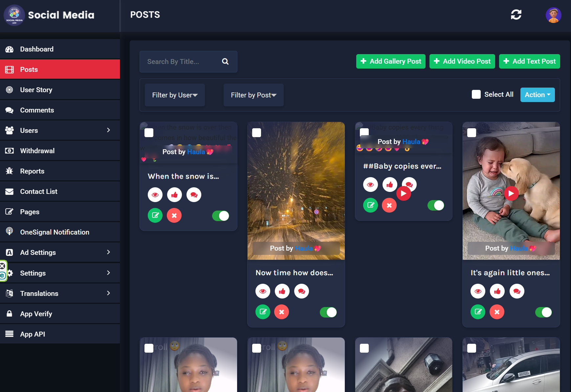Tick the checkbox on the snowy street post

(256, 133)
